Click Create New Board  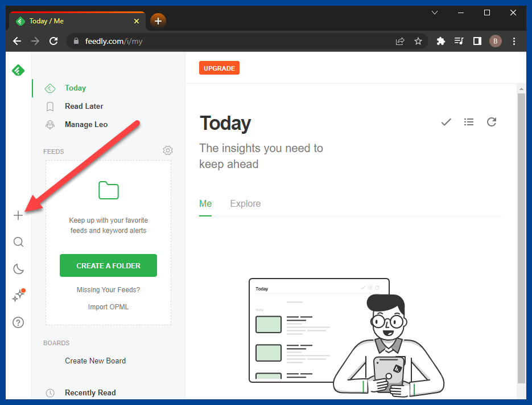[96, 361]
